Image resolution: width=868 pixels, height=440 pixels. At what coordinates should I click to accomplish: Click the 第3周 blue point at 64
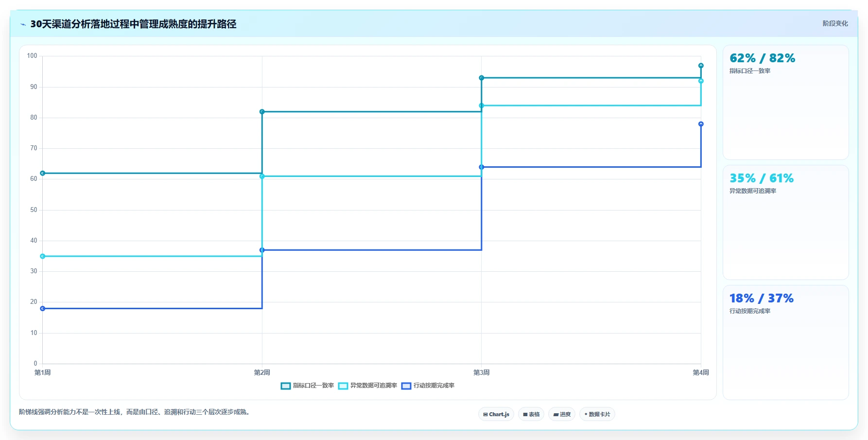pos(482,167)
